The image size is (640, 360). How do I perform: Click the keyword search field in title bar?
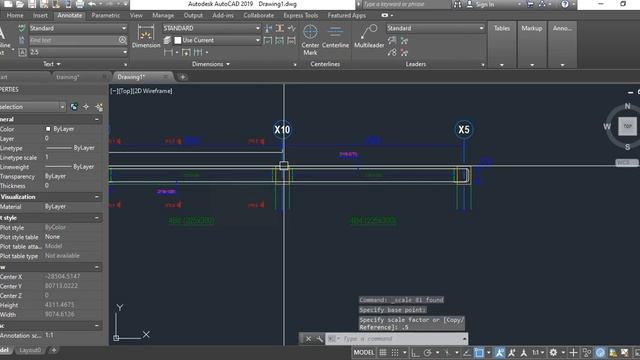click(x=406, y=4)
